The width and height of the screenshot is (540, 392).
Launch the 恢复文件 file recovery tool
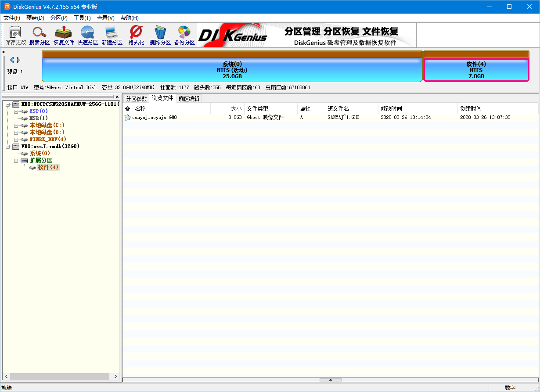tap(64, 35)
